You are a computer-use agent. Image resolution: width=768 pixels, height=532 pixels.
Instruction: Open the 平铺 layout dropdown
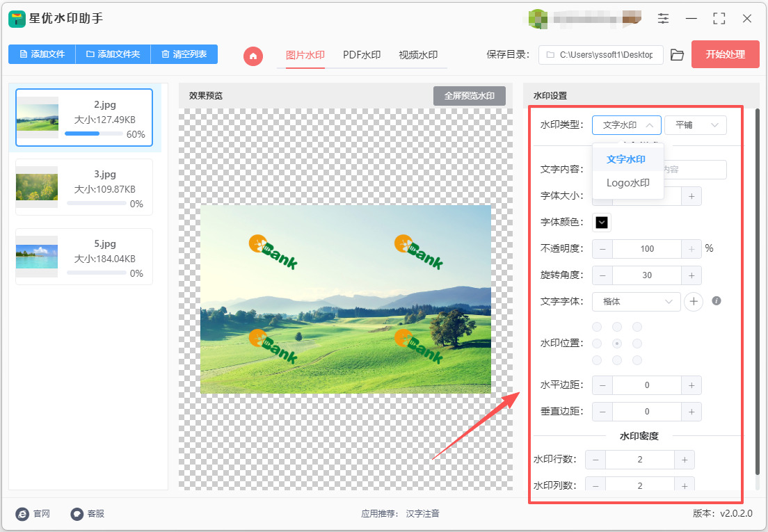point(696,125)
